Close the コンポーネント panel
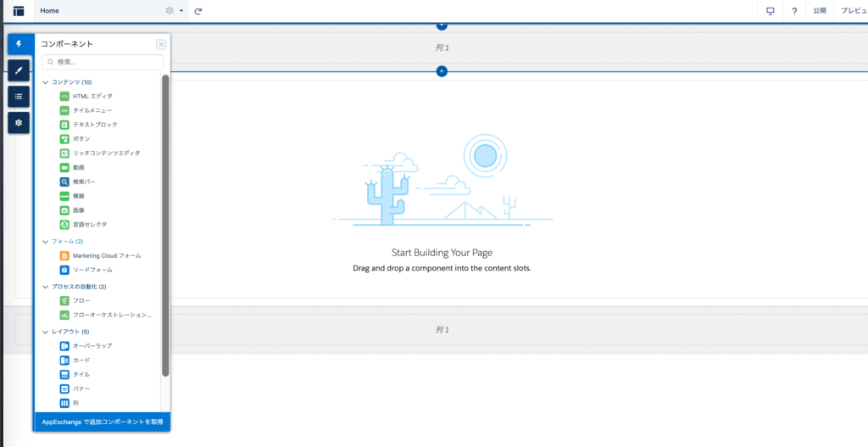The height and width of the screenshot is (447, 868). pos(161,44)
